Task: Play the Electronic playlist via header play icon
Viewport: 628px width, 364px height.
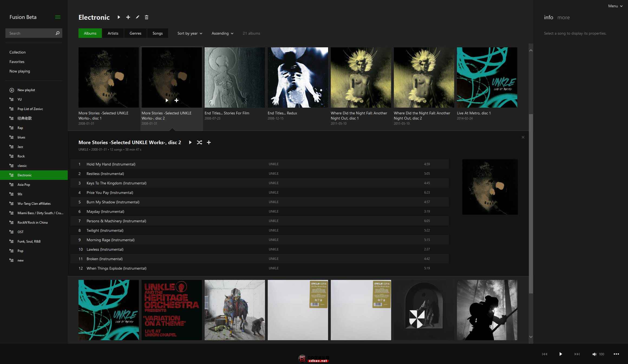Action: coord(119,17)
